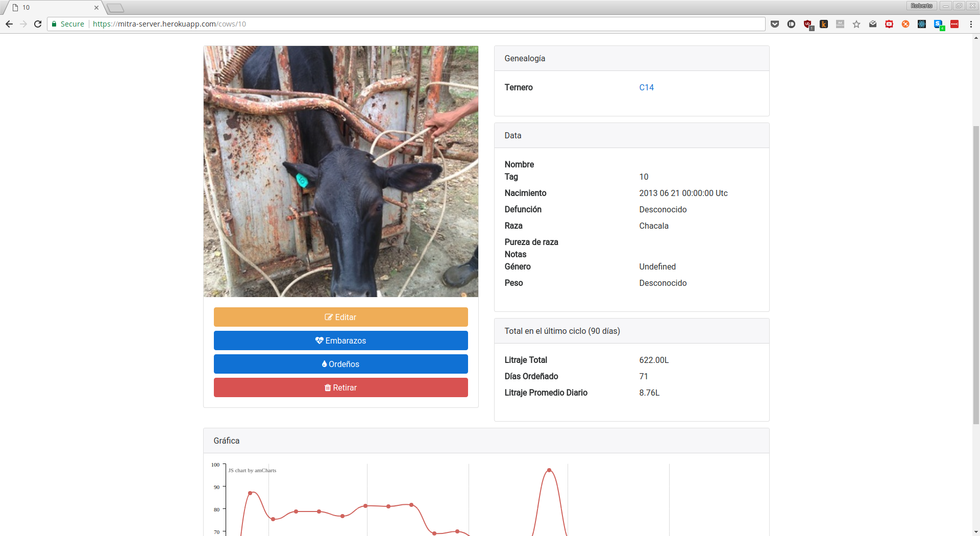
Task: Click the blue S extension with badge
Action: click(x=939, y=25)
